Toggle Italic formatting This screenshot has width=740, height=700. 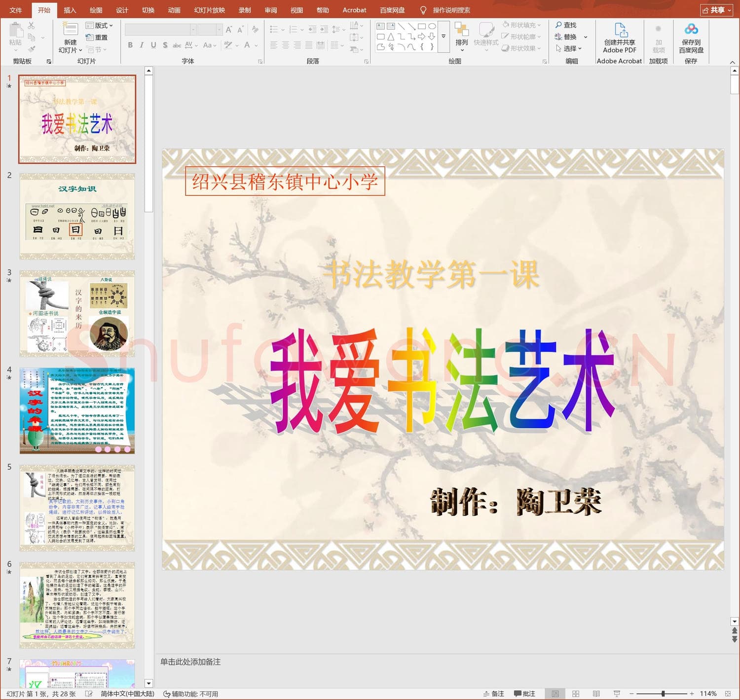142,45
